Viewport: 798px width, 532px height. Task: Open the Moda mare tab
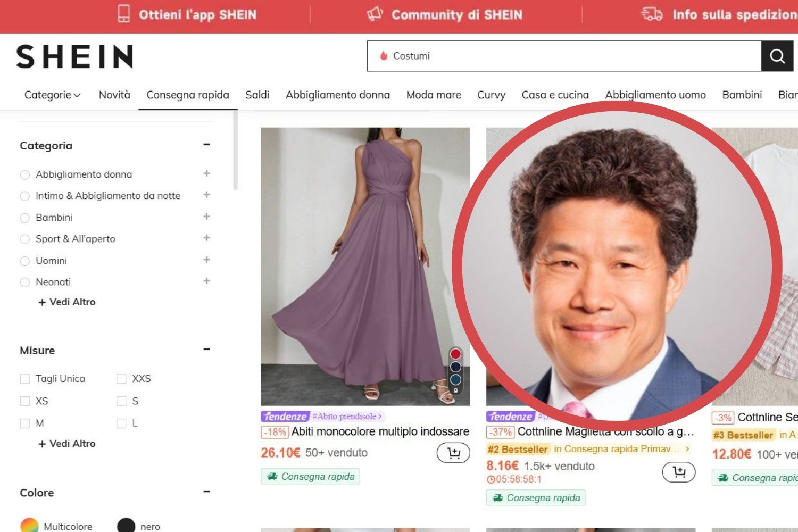tap(434, 95)
